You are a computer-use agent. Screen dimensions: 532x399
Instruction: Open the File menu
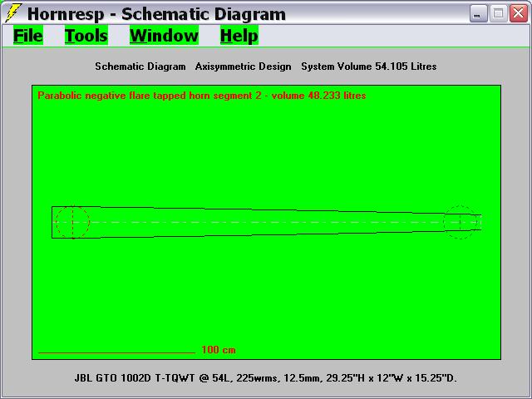click(x=28, y=35)
